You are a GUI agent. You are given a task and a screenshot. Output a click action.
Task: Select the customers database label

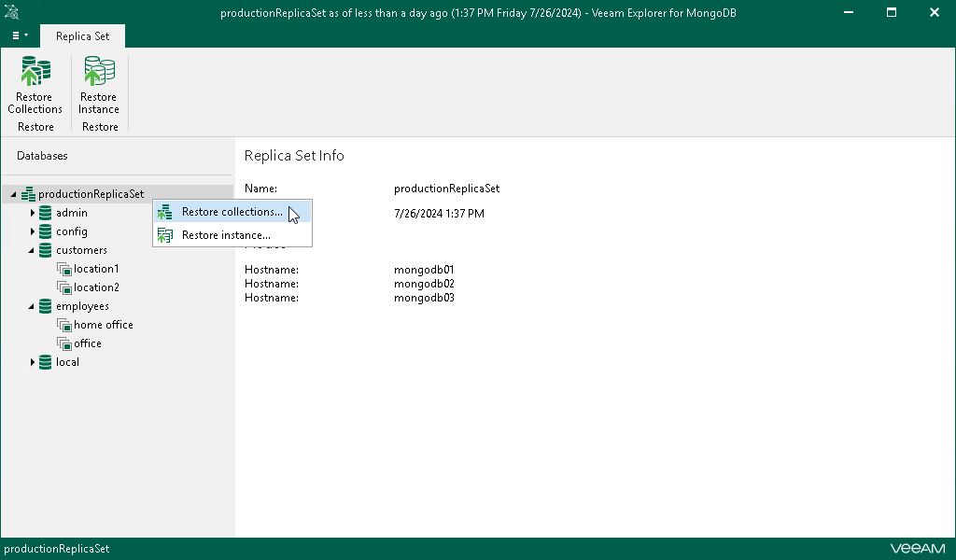point(81,250)
